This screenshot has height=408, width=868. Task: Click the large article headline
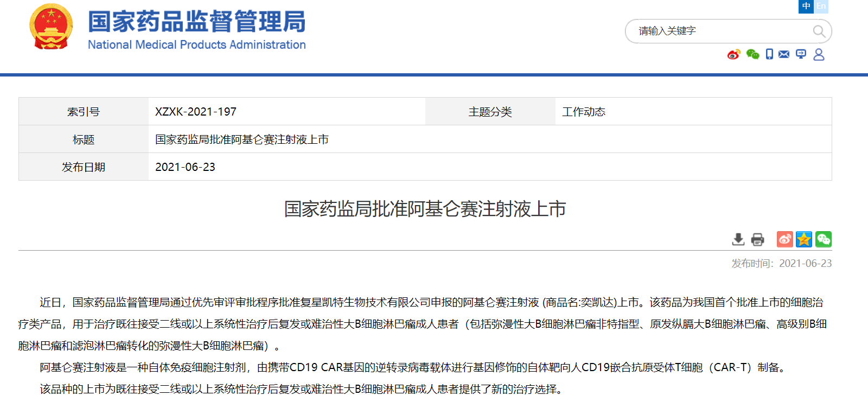tap(425, 209)
